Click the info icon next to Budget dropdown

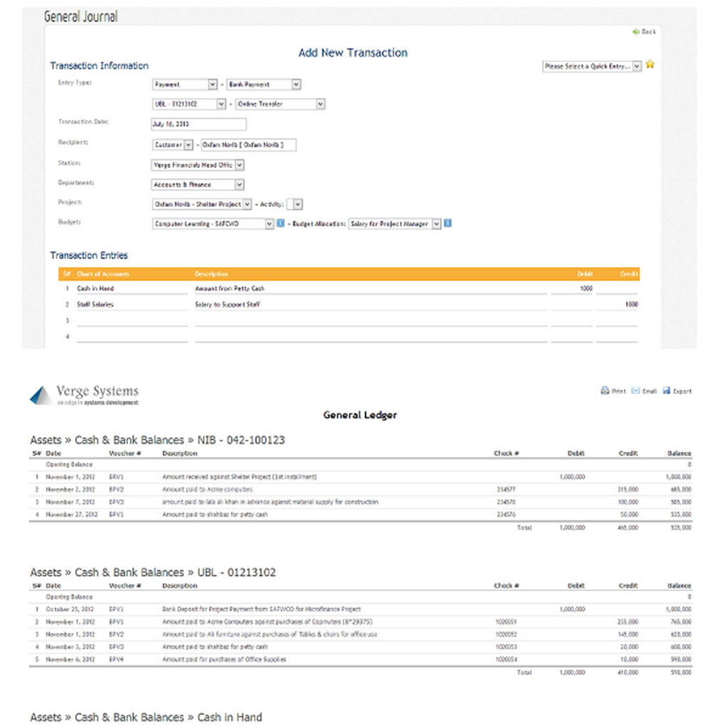(x=281, y=223)
